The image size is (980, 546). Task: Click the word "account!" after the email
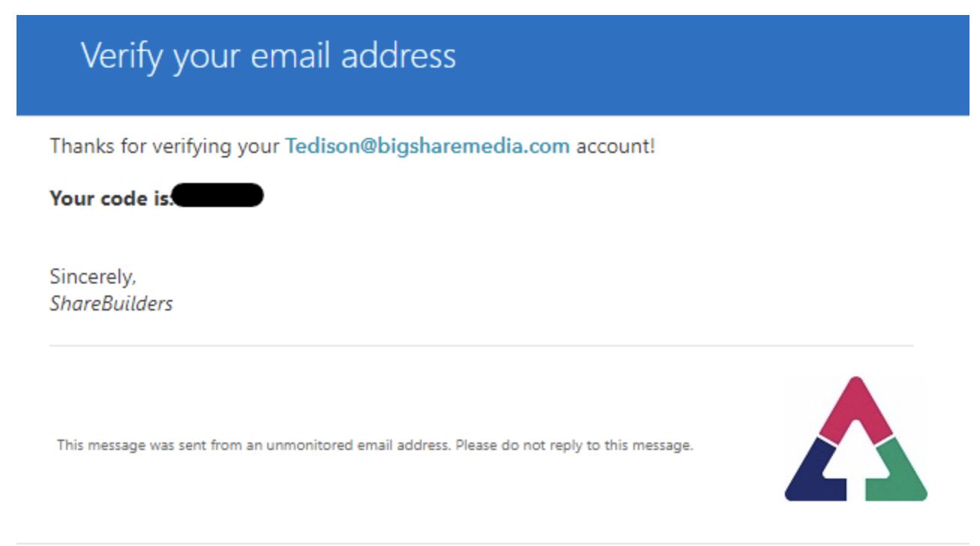(x=615, y=145)
